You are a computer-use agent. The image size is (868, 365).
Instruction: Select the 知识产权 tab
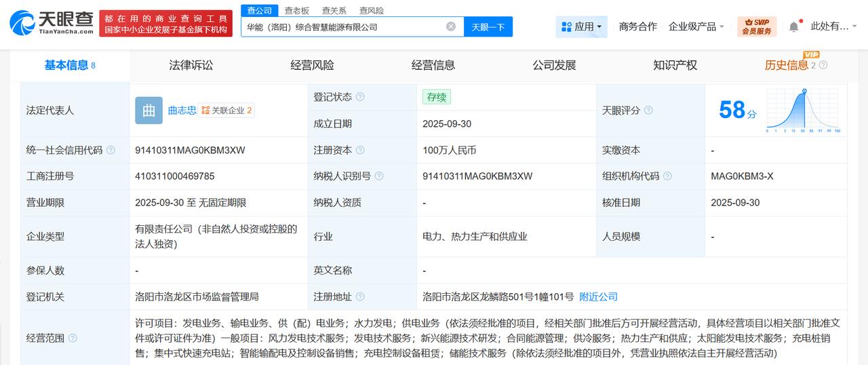tap(675, 65)
